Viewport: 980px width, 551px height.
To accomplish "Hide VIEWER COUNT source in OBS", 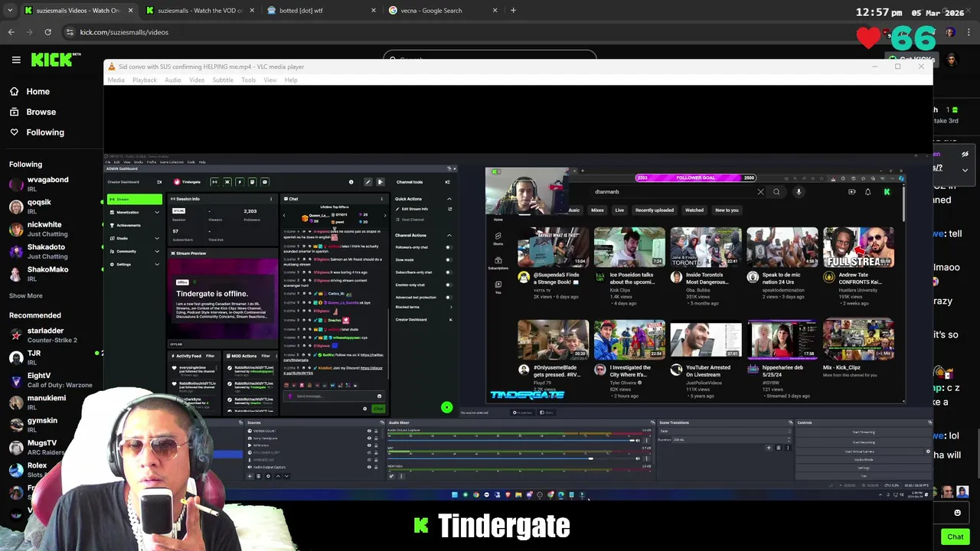I will pyautogui.click(x=369, y=431).
